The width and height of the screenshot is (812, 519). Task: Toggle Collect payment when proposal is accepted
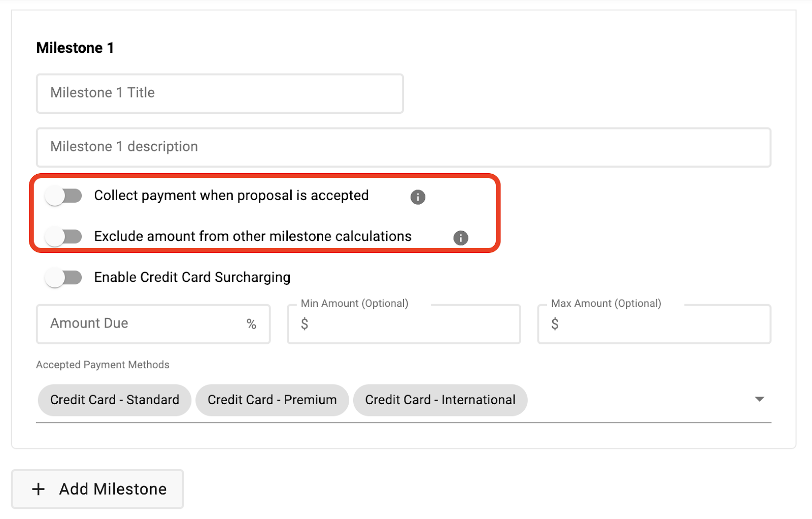(63, 196)
